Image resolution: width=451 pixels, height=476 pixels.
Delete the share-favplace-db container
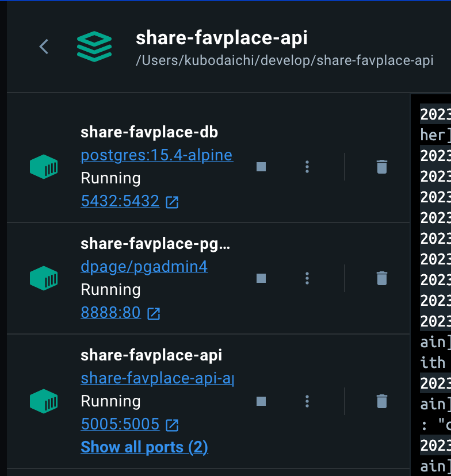382,167
